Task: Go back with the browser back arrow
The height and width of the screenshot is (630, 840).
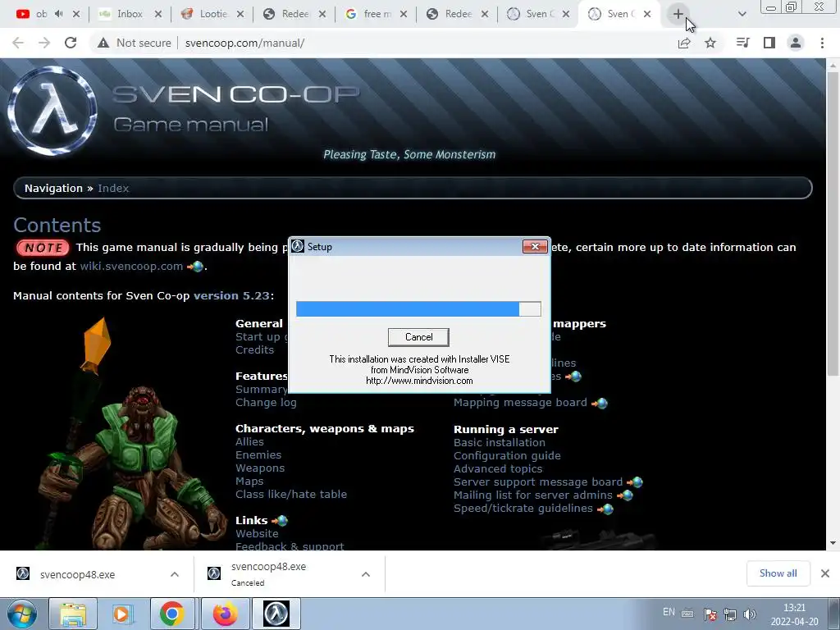Action: click(18, 43)
